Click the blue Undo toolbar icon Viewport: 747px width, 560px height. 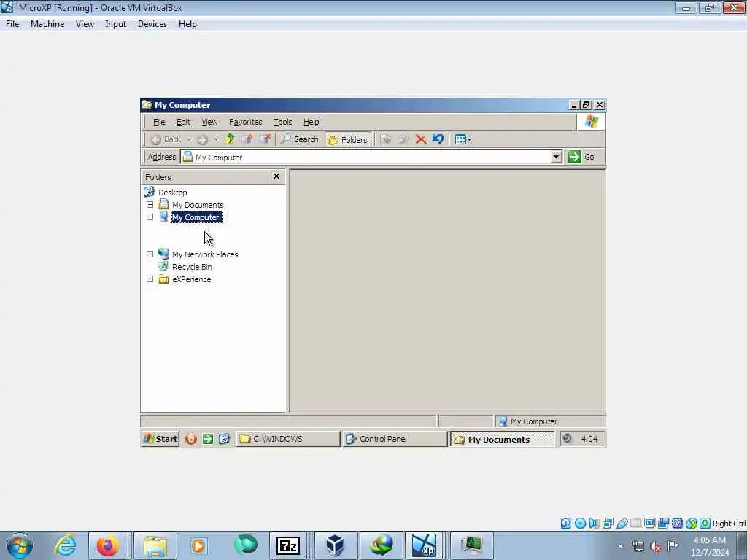(x=438, y=139)
